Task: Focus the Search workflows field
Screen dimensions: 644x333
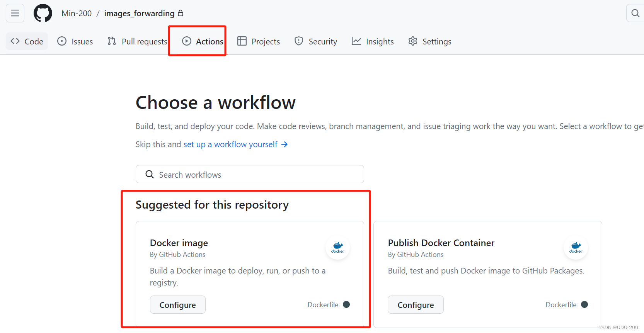Action: 250,174
